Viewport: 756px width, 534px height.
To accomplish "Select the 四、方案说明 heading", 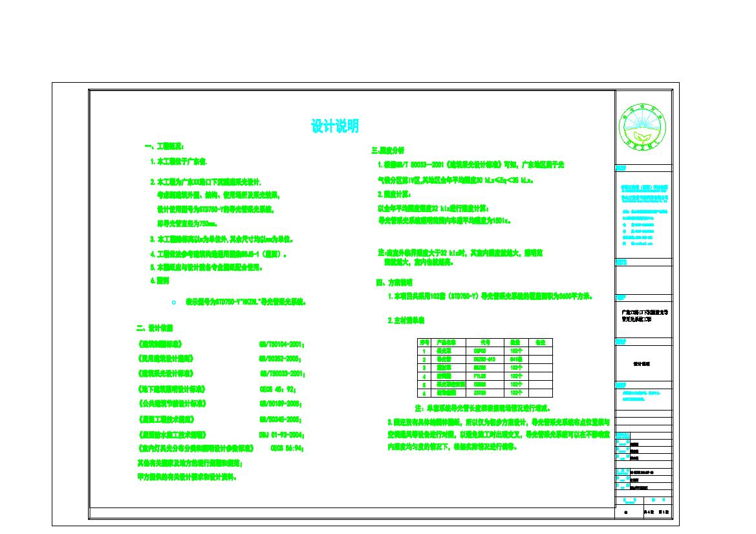I will point(394,283).
